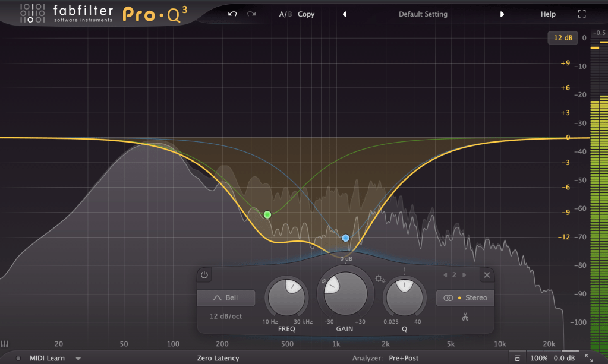Viewport: 608px width, 364px height.
Task: Select the green EQ band node
Action: 267,214
